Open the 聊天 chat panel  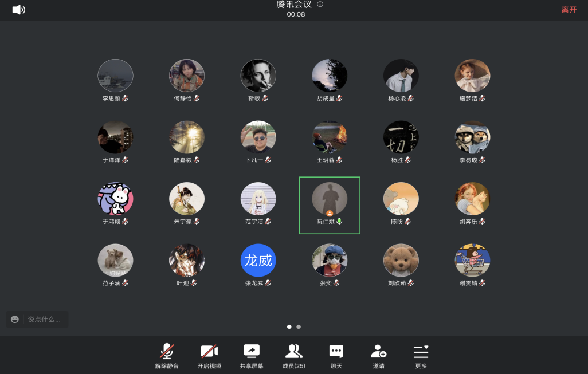click(x=336, y=356)
